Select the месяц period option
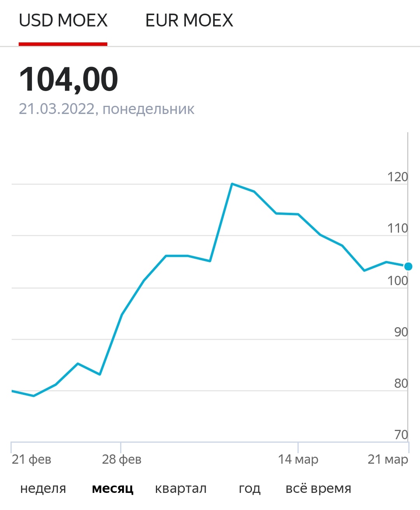The width and height of the screenshot is (420, 510). coord(113,488)
